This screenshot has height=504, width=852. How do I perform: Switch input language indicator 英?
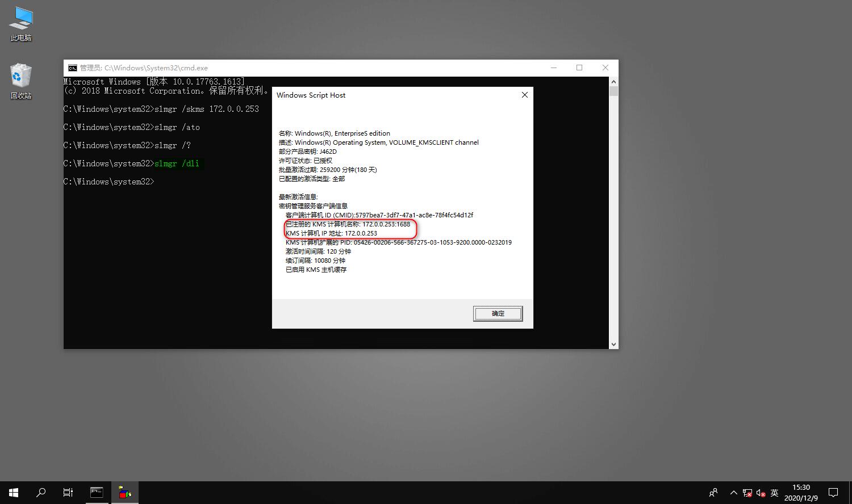tap(774, 493)
